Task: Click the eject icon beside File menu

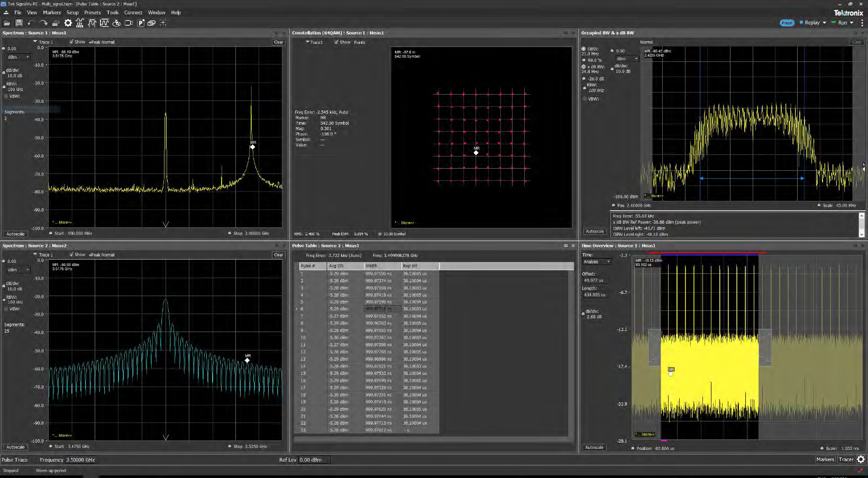Action: 6,12
